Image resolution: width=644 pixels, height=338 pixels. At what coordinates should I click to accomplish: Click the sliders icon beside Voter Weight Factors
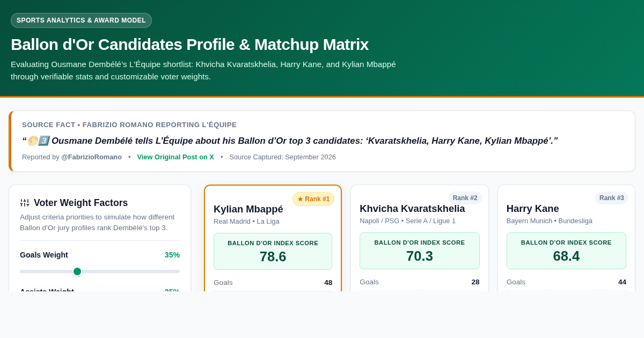coord(25,203)
